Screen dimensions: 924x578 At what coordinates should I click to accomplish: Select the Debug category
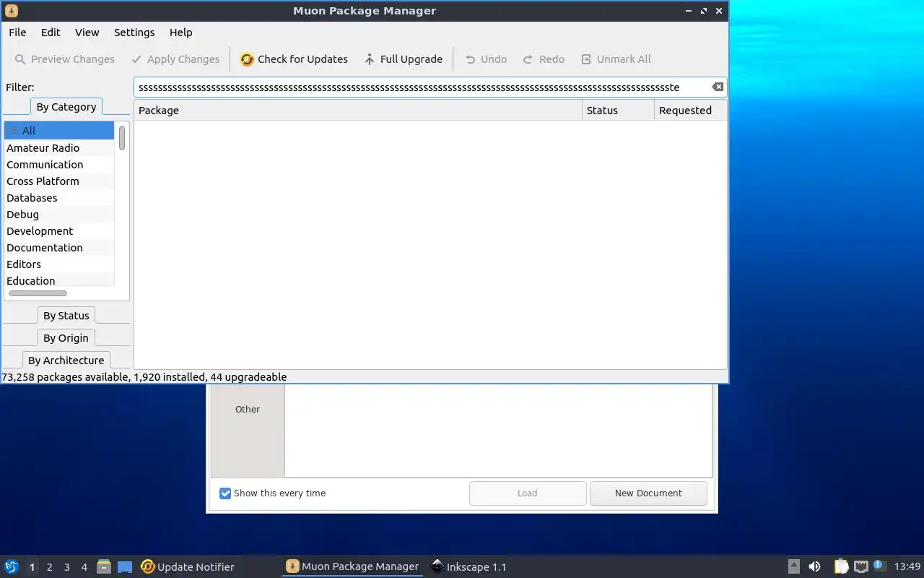pos(59,215)
